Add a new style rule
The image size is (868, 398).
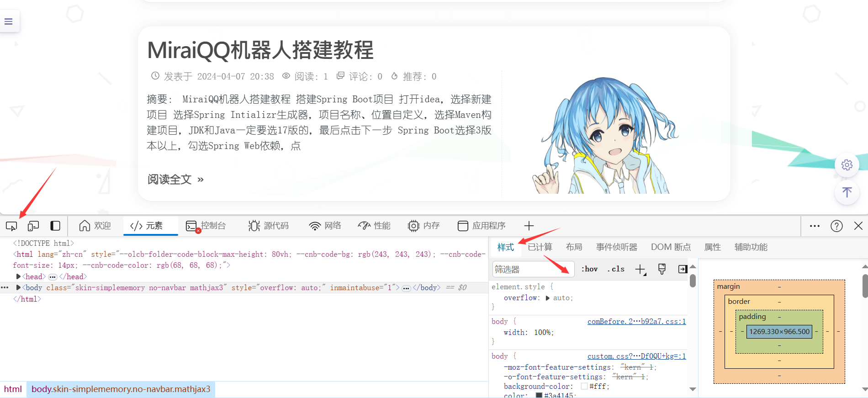640,270
